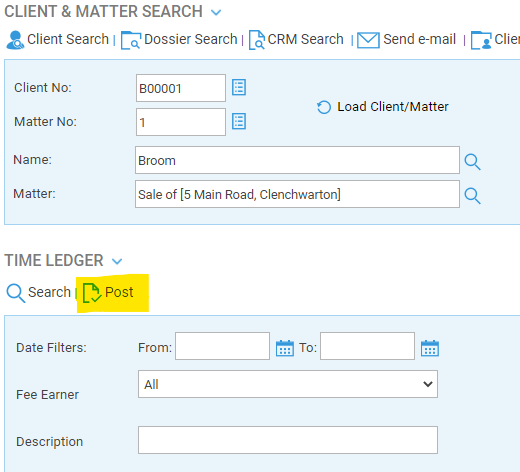Image resolution: width=520 pixels, height=472 pixels.
Task: Open the From date calendar picker
Action: [285, 348]
